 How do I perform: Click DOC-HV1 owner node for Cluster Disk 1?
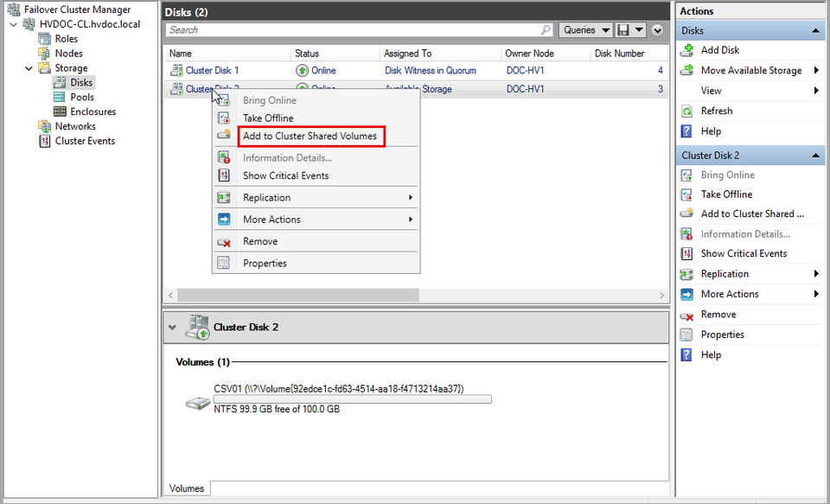click(525, 70)
